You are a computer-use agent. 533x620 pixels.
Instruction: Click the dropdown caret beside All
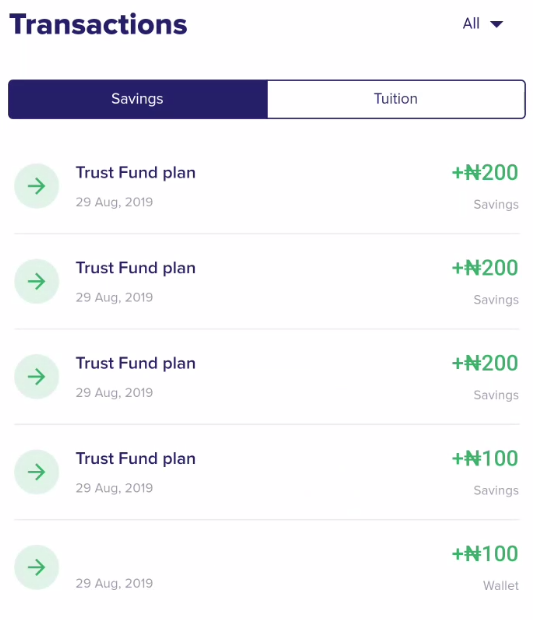[497, 25]
